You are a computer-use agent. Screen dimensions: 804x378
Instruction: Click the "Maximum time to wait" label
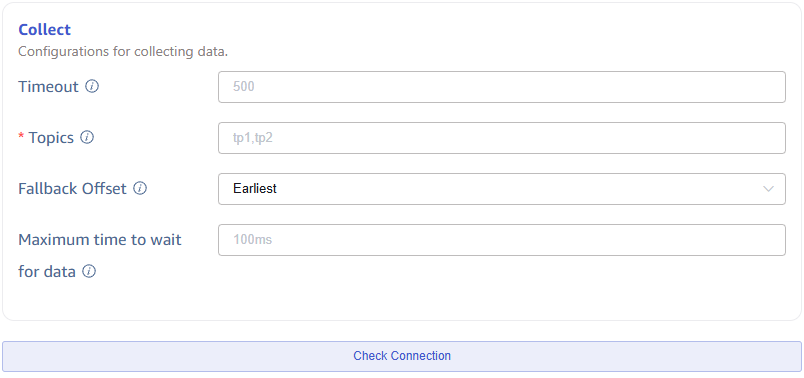(100, 240)
